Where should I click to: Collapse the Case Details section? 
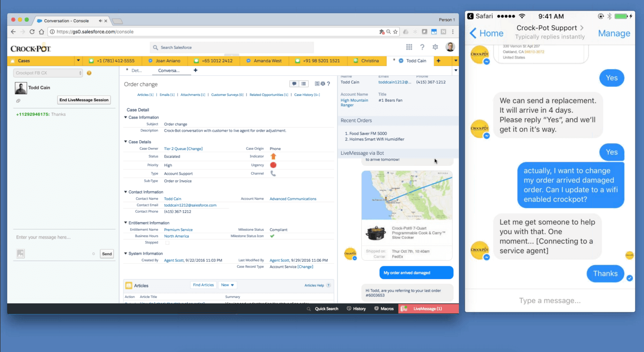pos(126,142)
